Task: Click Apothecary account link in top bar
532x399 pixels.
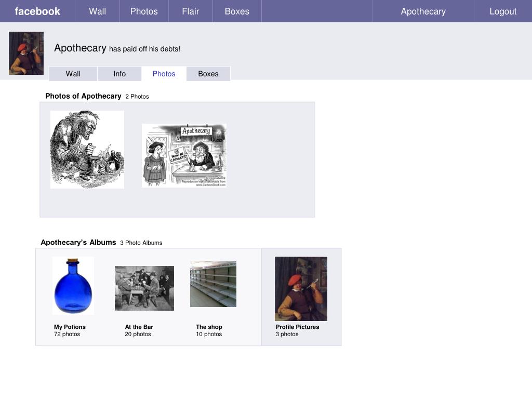Action: pos(423,11)
